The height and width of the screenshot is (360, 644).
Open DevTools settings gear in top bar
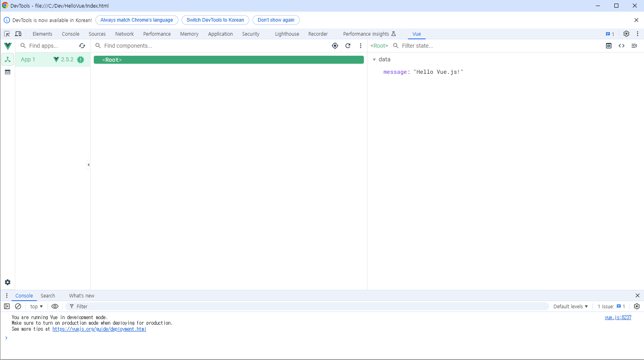(626, 34)
